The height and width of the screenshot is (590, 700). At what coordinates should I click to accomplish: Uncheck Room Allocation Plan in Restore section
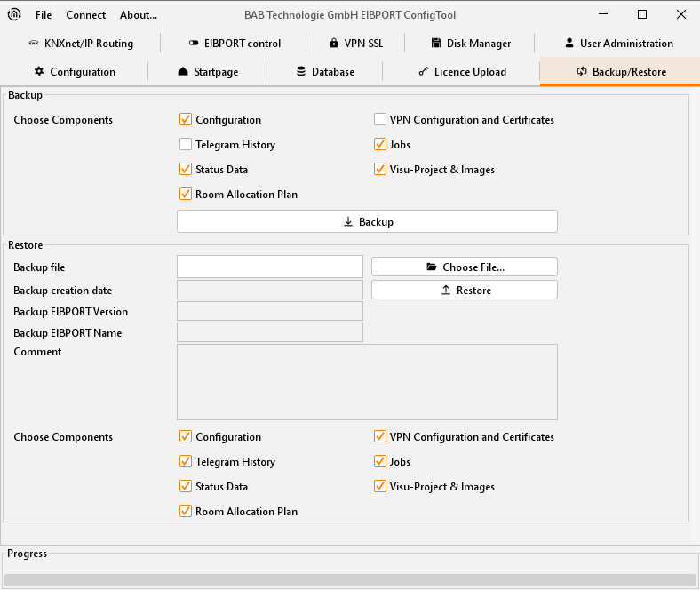pos(186,511)
